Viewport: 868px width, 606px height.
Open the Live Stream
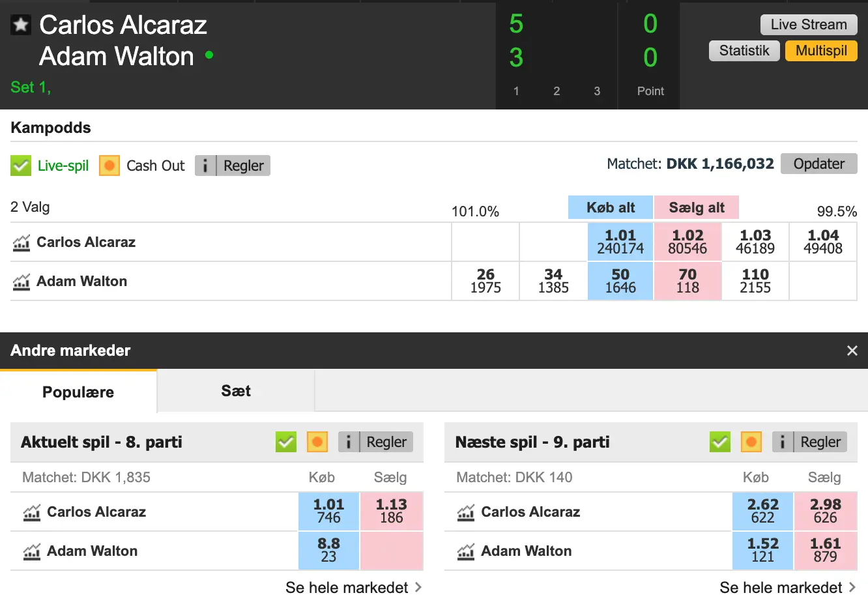[809, 24]
